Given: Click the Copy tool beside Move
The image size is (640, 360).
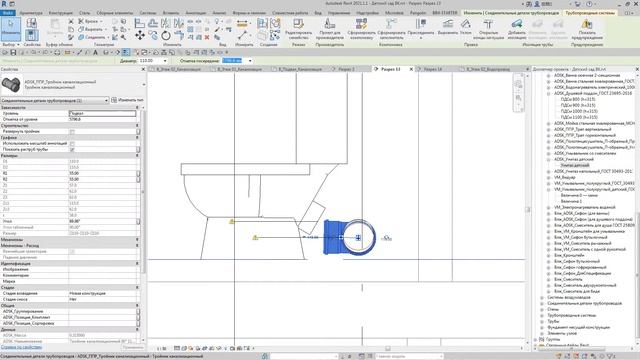Looking at the screenshot, I should pyautogui.click(x=153, y=36).
